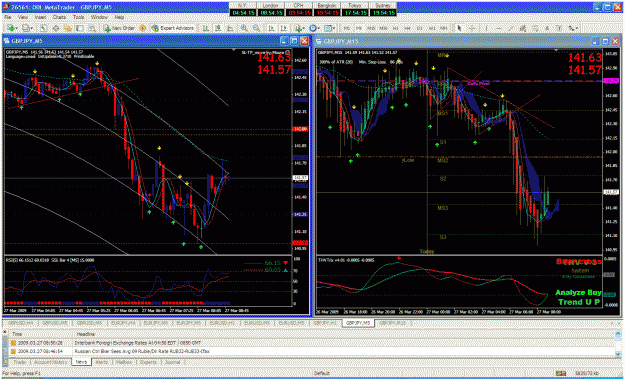Expand the profiles dropdown arrow

click(x=32, y=28)
